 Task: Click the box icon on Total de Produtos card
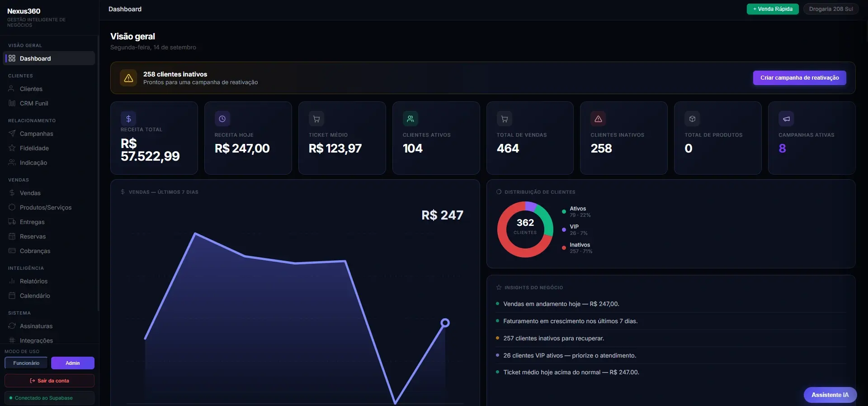point(692,119)
